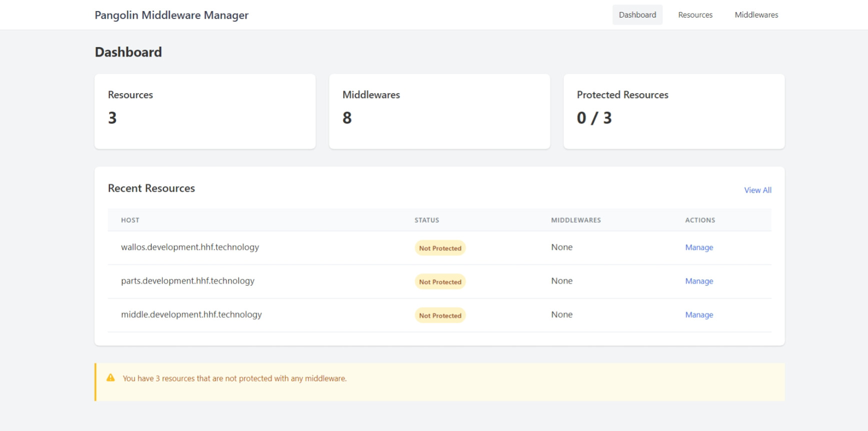Click the Middlewares count card showing 8
Screen dimensions: 868x431
tap(440, 112)
